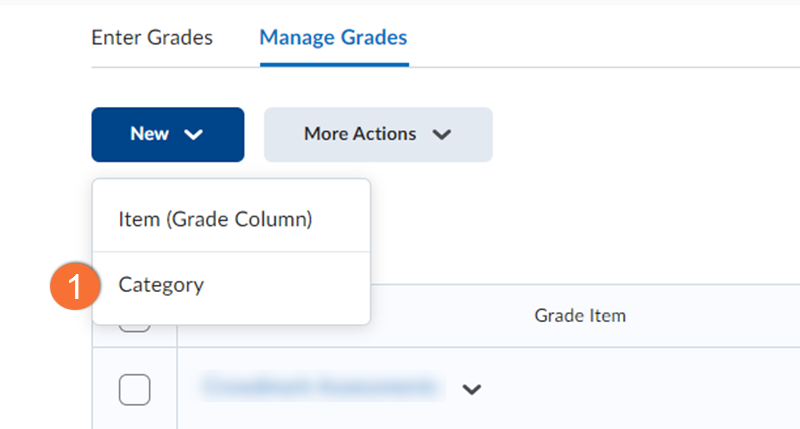This screenshot has height=429, width=800.
Task: Click the white arrow icon inside New
Action: [194, 135]
